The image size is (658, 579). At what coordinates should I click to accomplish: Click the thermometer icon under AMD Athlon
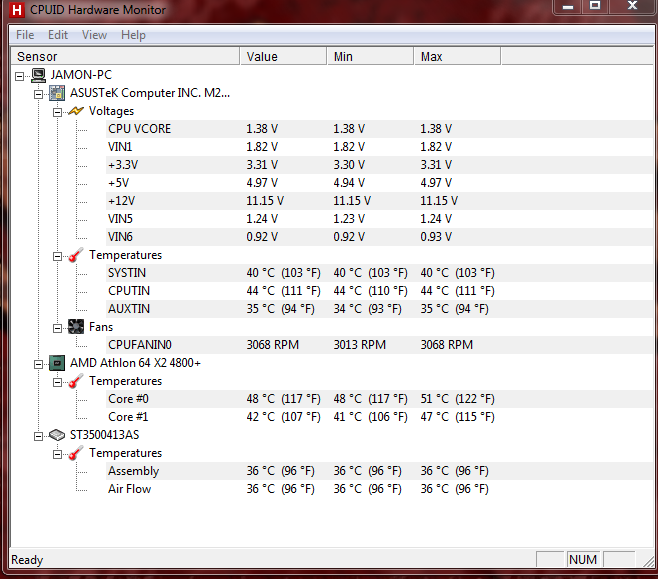click(x=76, y=381)
